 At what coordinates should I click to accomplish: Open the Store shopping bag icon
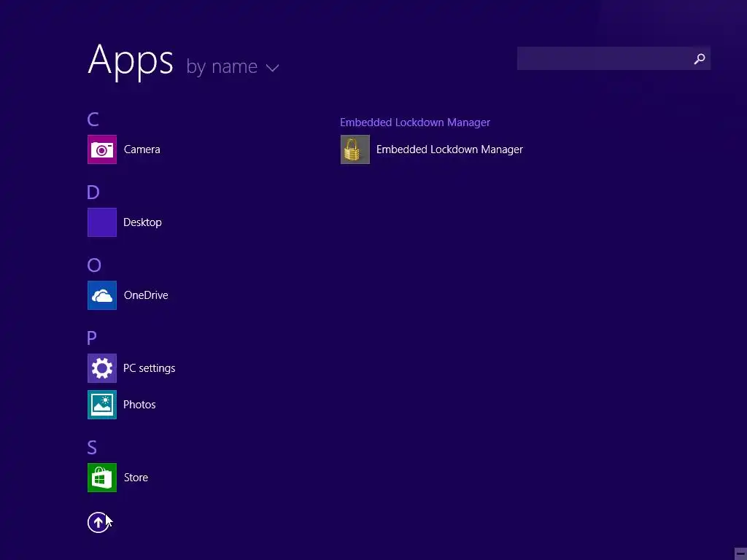click(102, 478)
